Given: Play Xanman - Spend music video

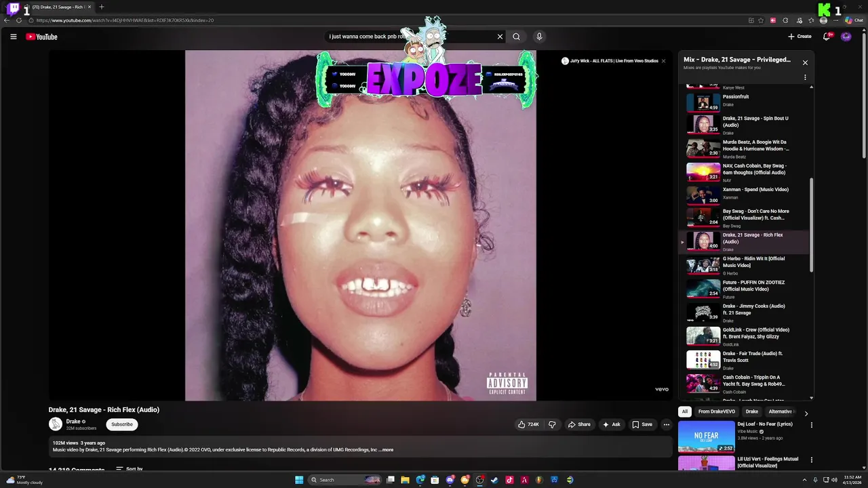Looking at the screenshot, I should pos(745,195).
